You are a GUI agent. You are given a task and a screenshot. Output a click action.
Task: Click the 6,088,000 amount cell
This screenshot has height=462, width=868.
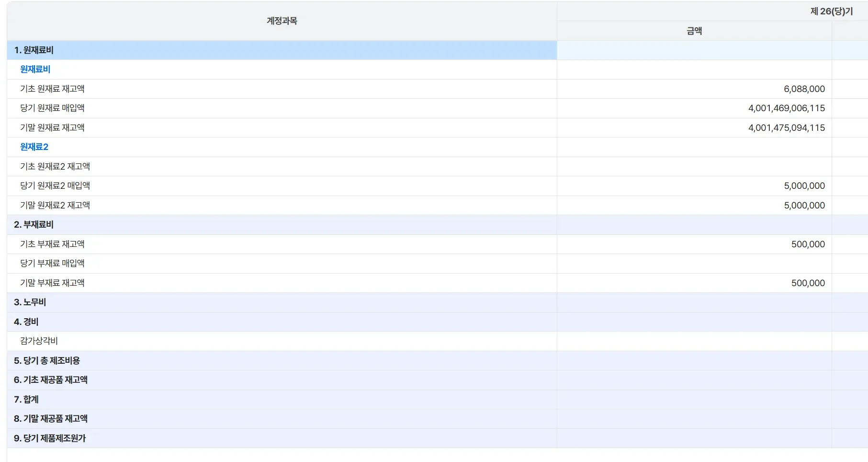tap(804, 89)
